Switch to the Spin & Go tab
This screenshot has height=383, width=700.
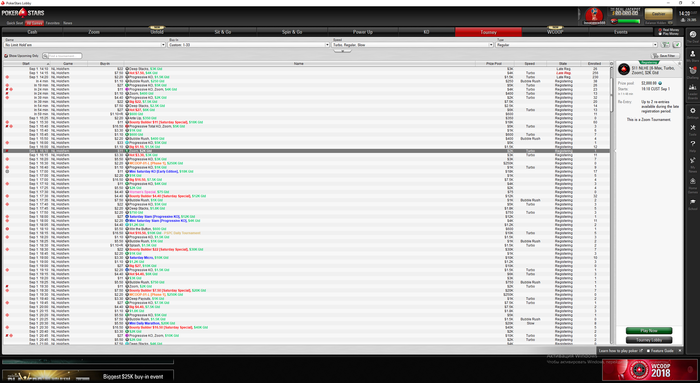coord(292,32)
